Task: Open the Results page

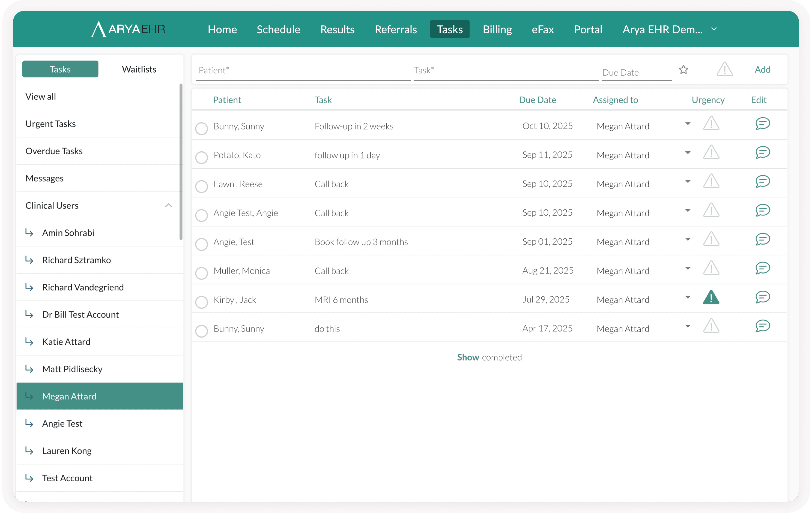Action: click(337, 29)
